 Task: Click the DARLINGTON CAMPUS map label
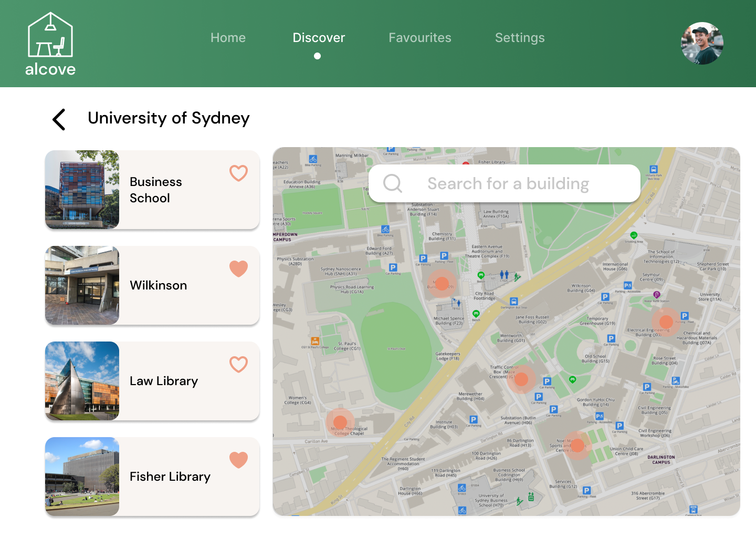tap(661, 460)
